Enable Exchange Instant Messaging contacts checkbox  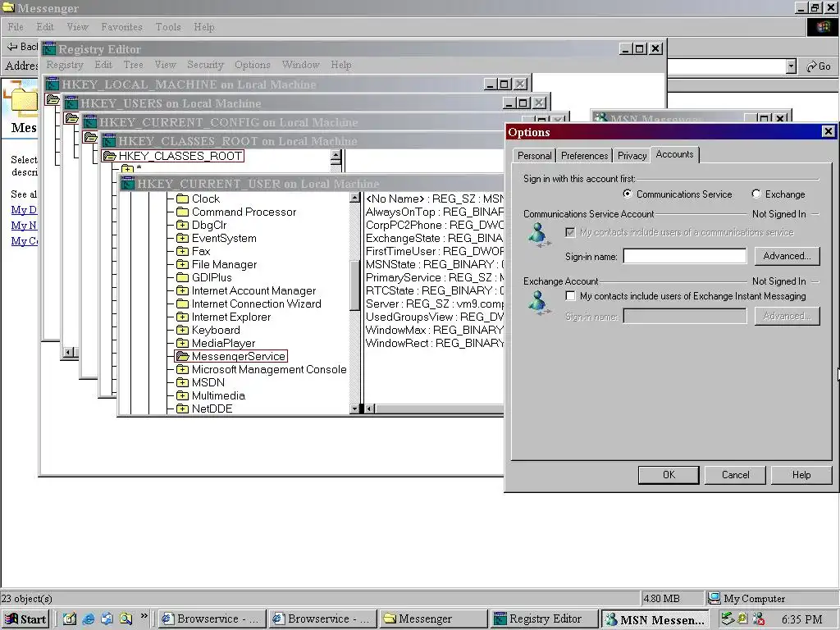tap(571, 295)
